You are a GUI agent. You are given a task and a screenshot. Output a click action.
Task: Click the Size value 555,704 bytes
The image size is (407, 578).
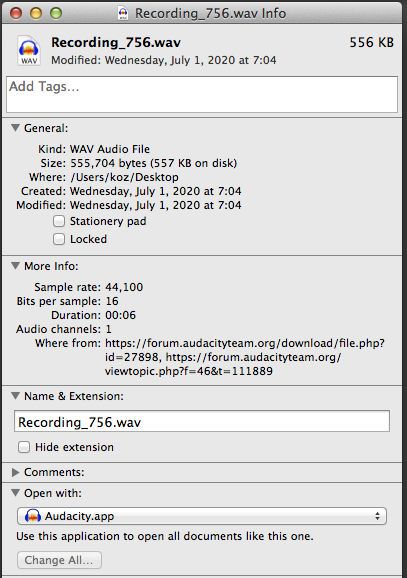(x=153, y=163)
